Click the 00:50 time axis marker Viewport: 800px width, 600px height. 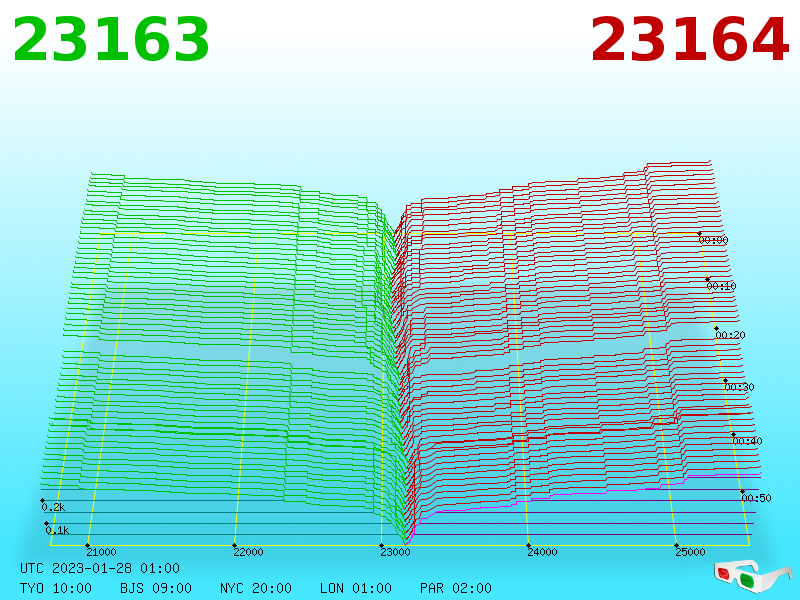point(756,498)
